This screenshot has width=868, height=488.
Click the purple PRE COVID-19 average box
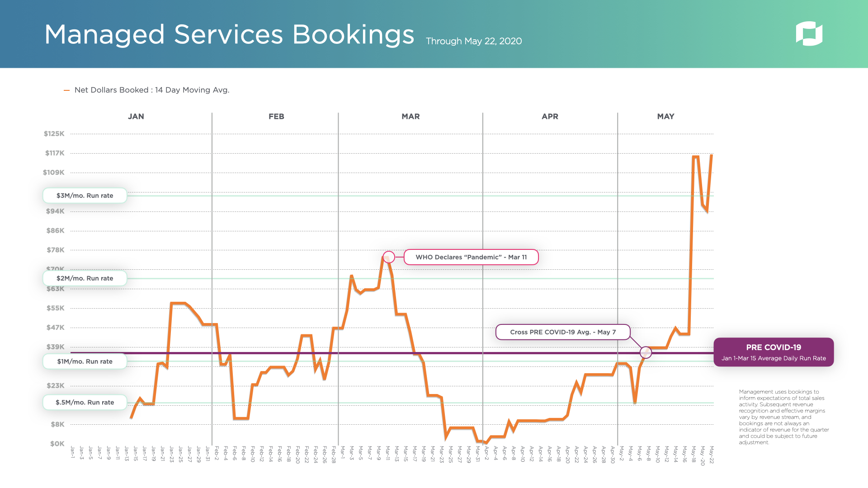pos(773,352)
